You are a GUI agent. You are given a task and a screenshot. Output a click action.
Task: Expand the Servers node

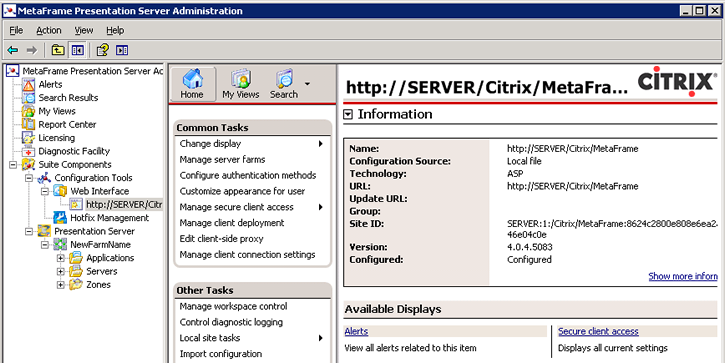(x=61, y=271)
